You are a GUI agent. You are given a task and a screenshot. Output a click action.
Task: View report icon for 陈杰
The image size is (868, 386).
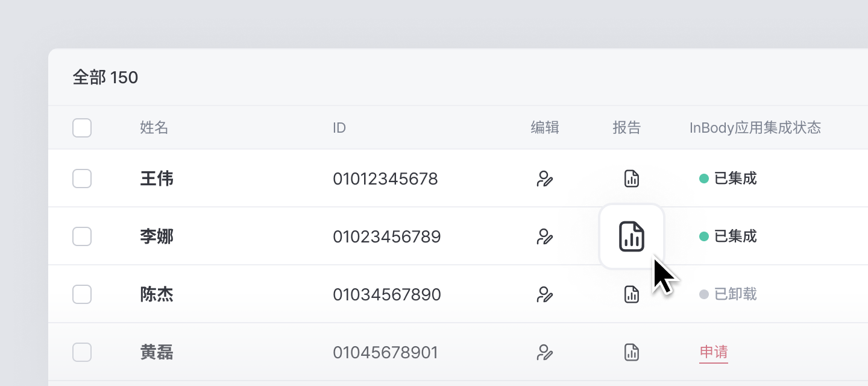(x=631, y=294)
